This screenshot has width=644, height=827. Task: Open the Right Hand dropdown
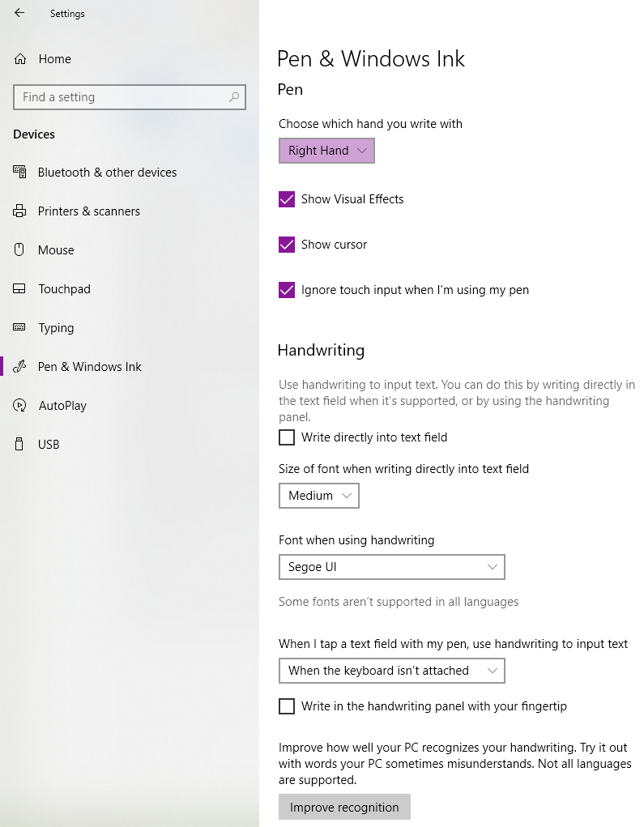click(326, 151)
